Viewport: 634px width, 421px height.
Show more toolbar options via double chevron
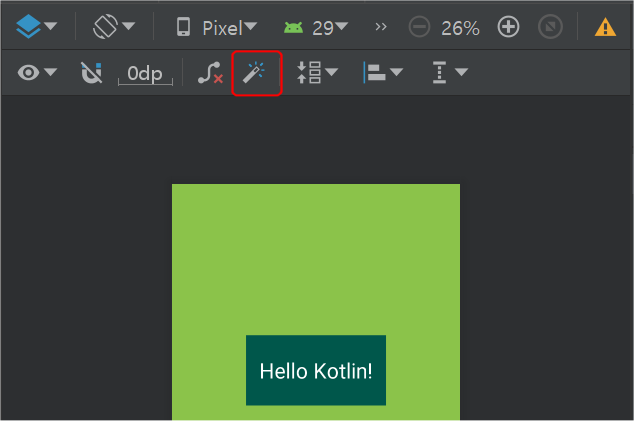click(380, 27)
